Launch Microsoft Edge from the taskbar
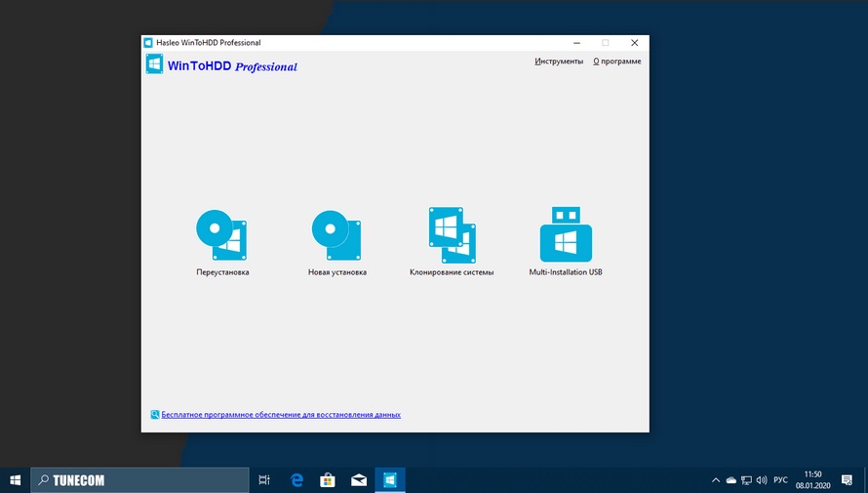Image resolution: width=868 pixels, height=493 pixels. 296,480
